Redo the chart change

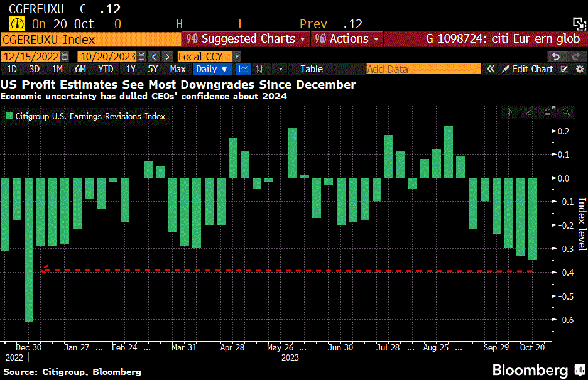575,57
